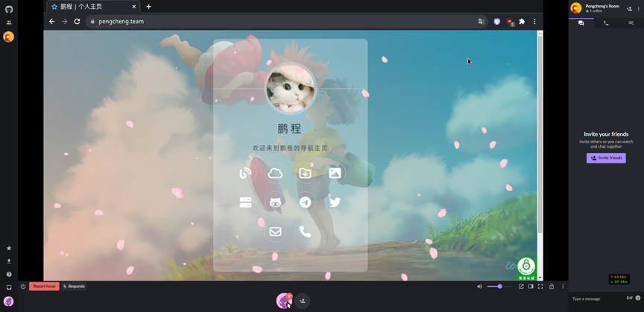Click the 鹏程 name heading

click(289, 128)
